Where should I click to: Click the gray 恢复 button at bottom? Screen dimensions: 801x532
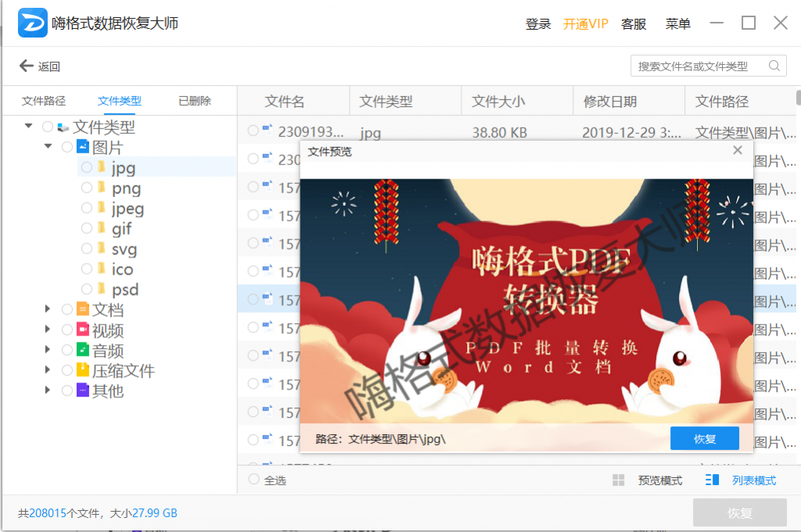tap(740, 512)
